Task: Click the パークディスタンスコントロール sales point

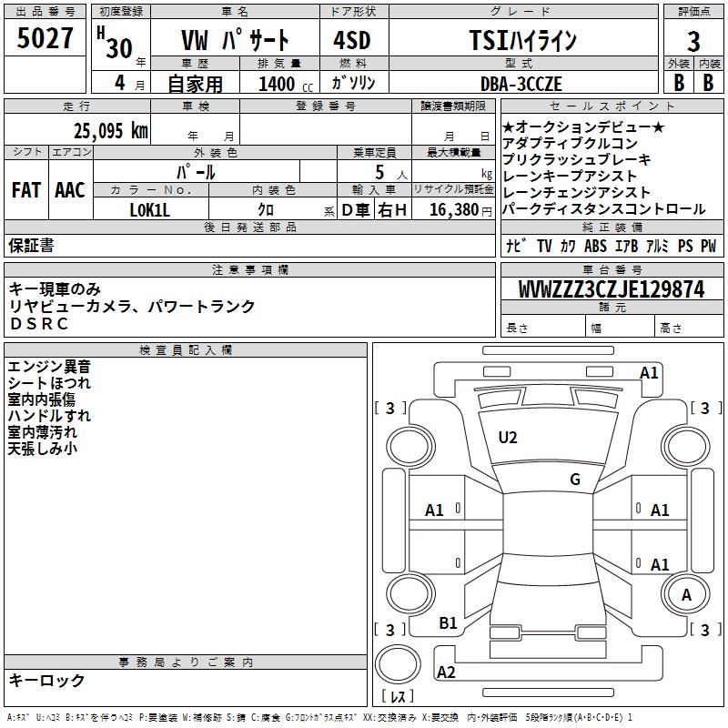Action: 604,209
